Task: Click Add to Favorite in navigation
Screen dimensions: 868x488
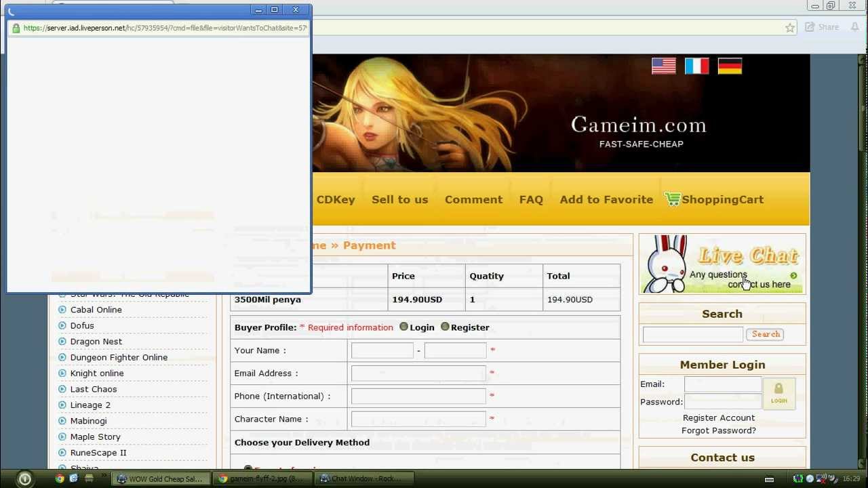Action: click(606, 199)
